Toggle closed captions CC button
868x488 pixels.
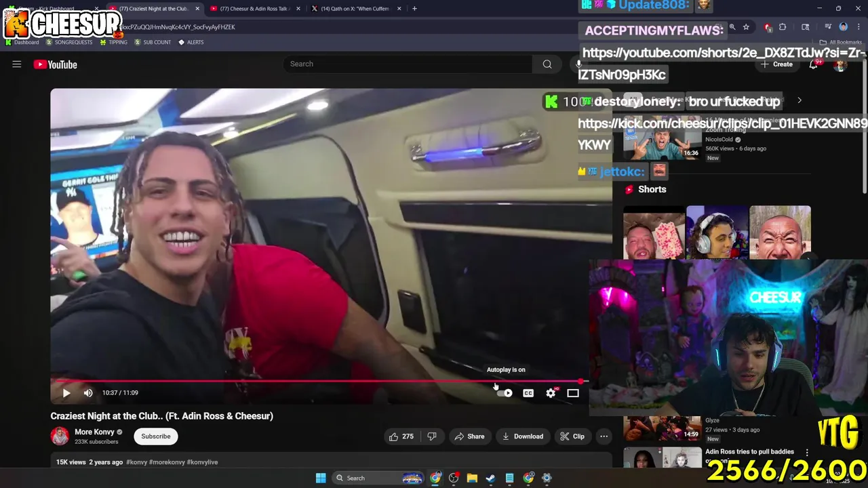pos(528,393)
